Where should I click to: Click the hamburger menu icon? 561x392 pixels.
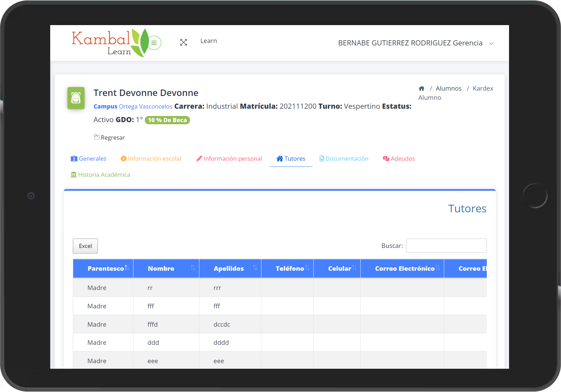154,43
